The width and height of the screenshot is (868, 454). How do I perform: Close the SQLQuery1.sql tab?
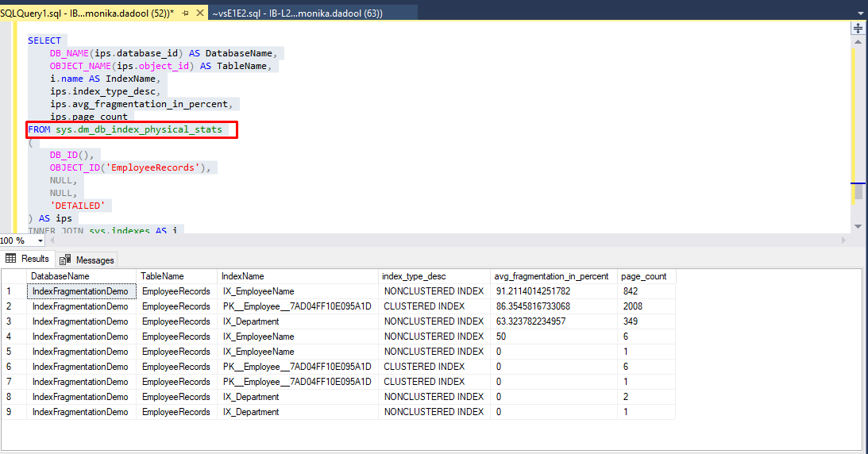pyautogui.click(x=200, y=13)
